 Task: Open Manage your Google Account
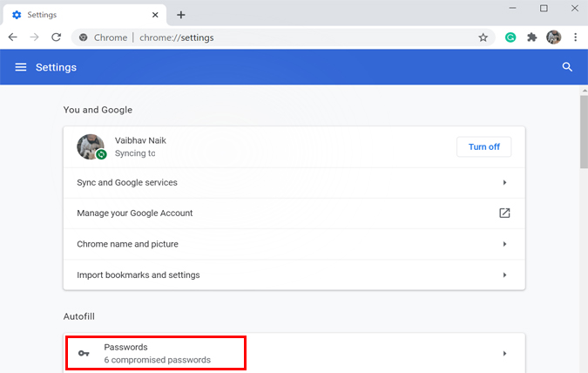[x=294, y=214]
